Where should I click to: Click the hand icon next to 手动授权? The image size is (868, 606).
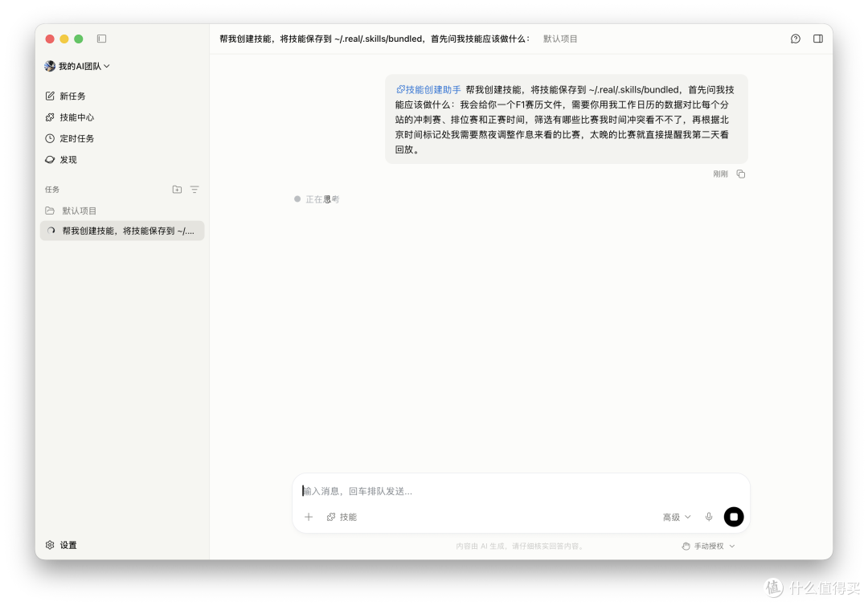(x=686, y=547)
